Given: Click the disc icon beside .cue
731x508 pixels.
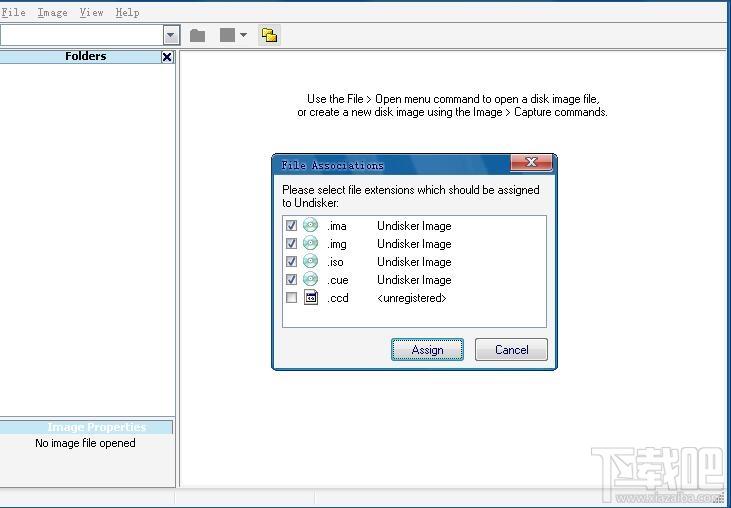Looking at the screenshot, I should (x=310, y=279).
